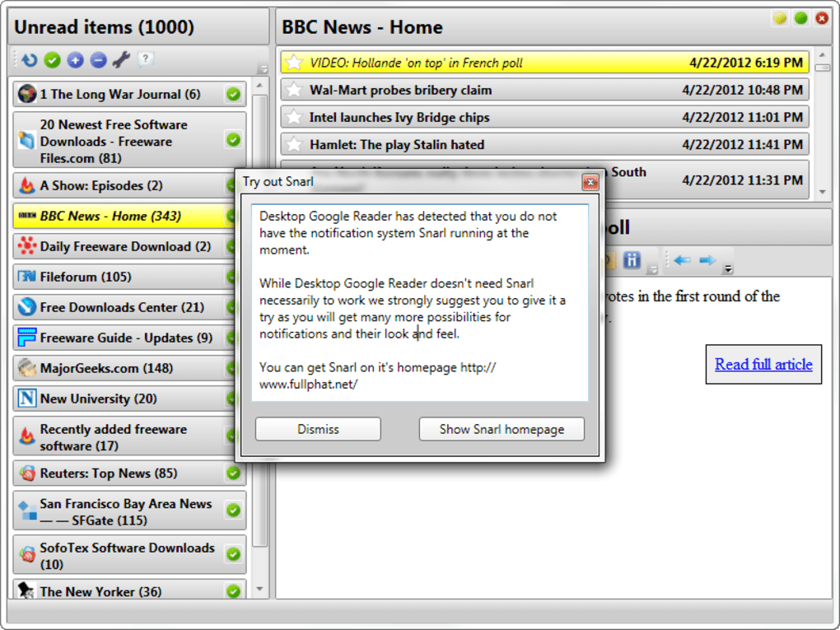Go to previous item with left blue arrow
Viewport: 840px width, 630px height.
(x=682, y=260)
